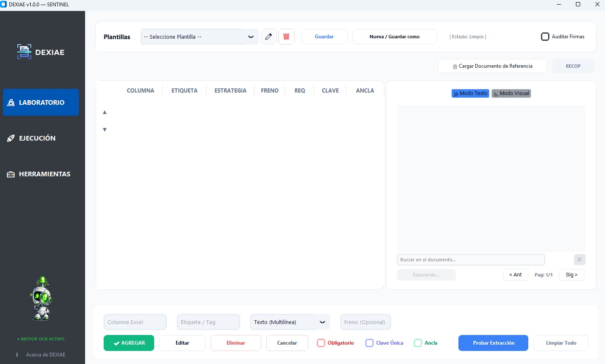The width and height of the screenshot is (605, 364).
Task: Go to the Ejecución section
Action: (37, 138)
